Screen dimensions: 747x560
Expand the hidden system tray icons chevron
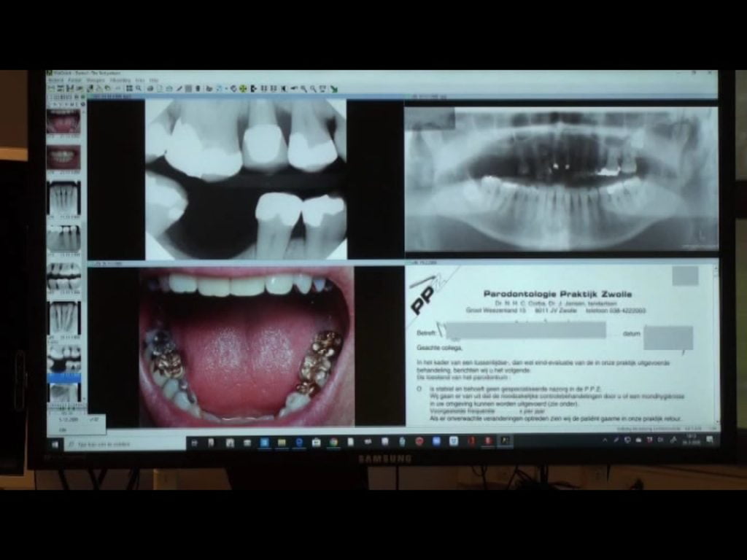(605, 440)
